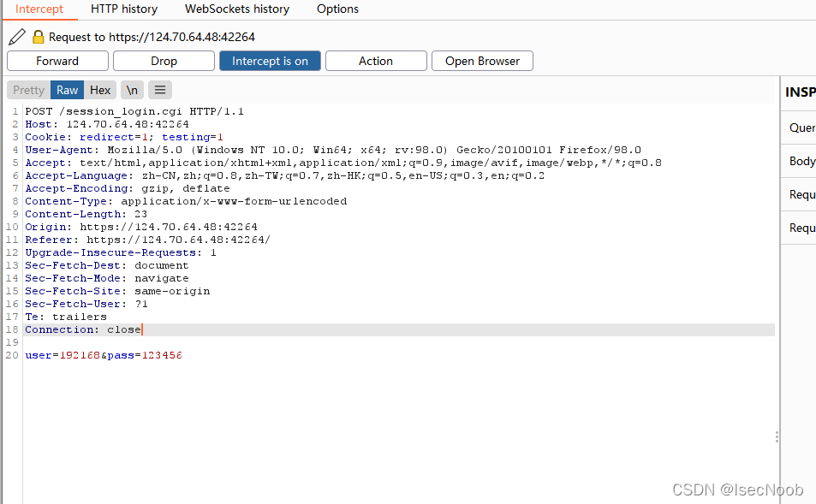The height and width of the screenshot is (504, 816).
Task: Open the Action menu button
Action: 376,61
